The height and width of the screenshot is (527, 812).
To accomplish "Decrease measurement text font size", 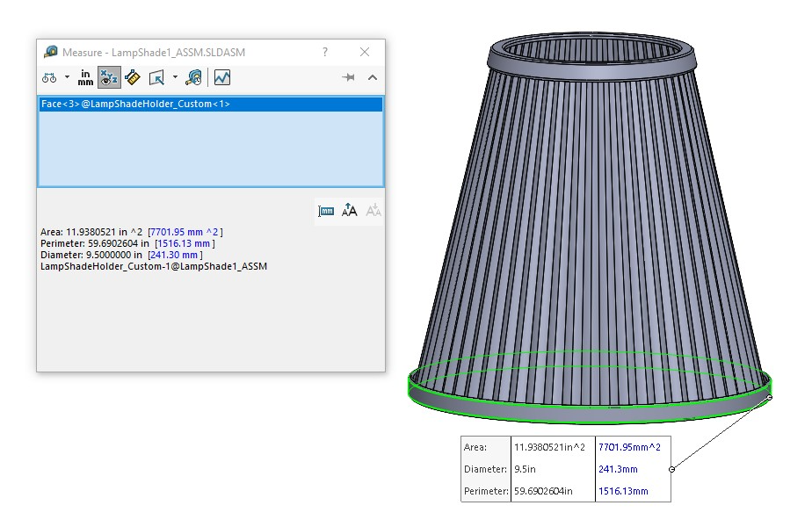I will [373, 210].
